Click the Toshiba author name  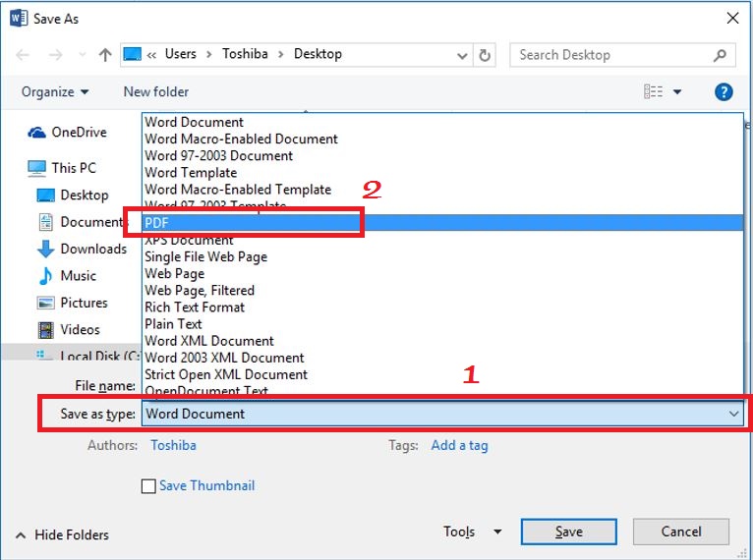173,445
